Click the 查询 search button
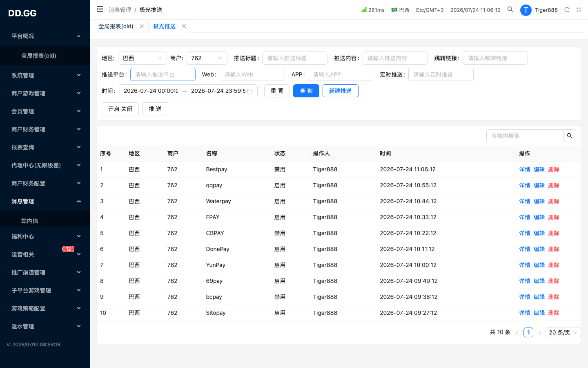This screenshot has height=368, width=588. [x=306, y=91]
